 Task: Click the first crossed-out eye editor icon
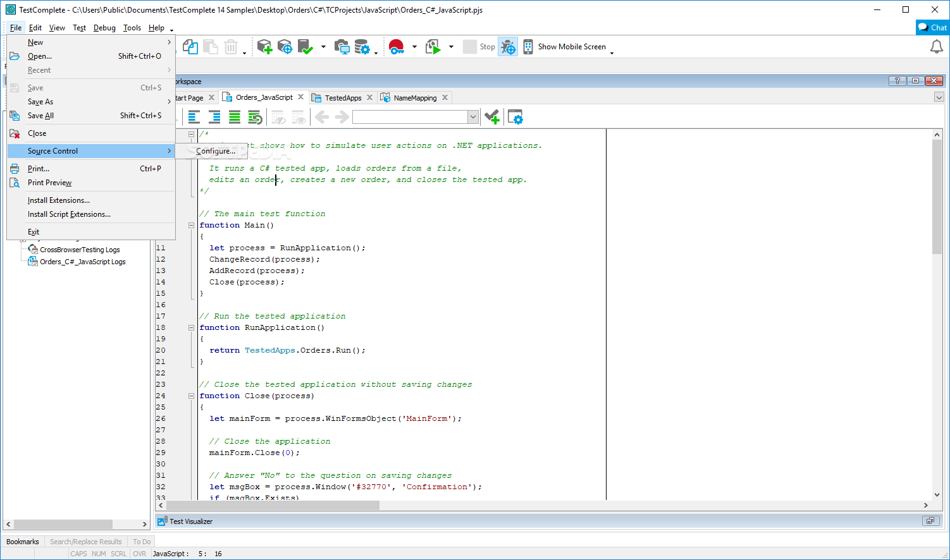tap(278, 118)
